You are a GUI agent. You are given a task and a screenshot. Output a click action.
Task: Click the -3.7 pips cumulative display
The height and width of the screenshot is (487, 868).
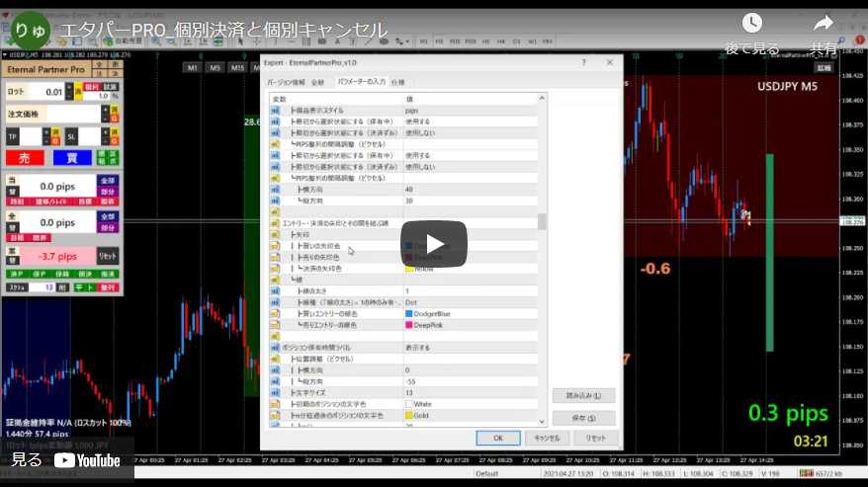[57, 256]
